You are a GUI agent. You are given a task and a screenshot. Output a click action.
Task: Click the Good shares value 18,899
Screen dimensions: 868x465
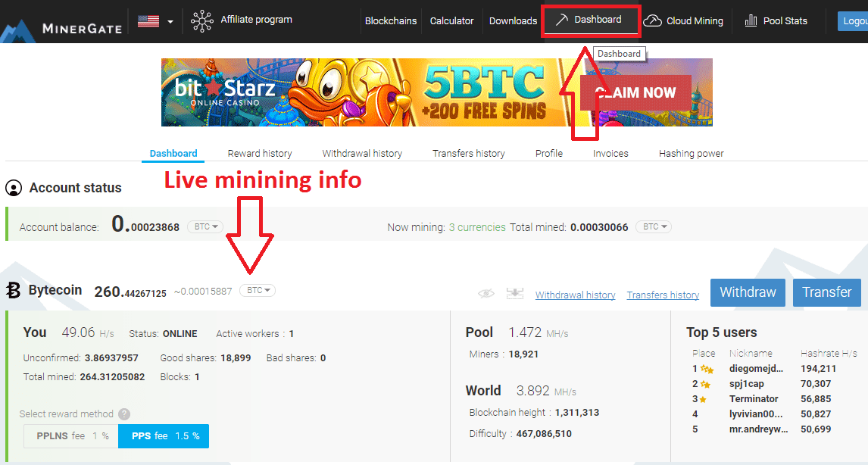tap(236, 358)
